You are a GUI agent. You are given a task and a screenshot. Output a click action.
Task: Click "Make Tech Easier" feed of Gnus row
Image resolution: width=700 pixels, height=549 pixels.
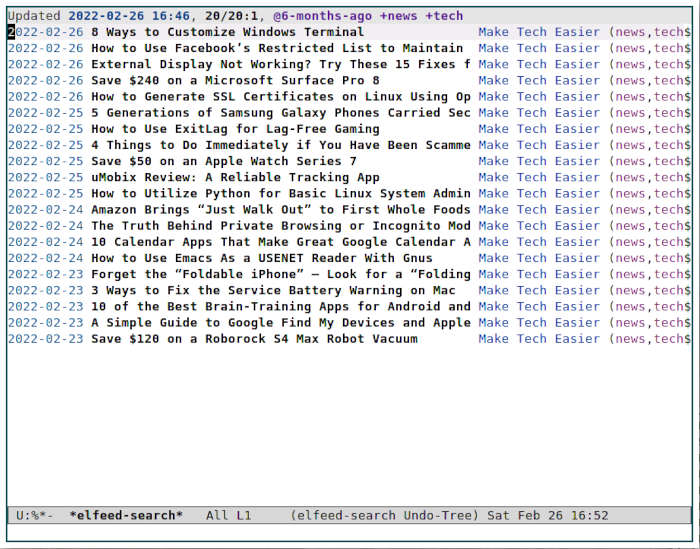539,258
